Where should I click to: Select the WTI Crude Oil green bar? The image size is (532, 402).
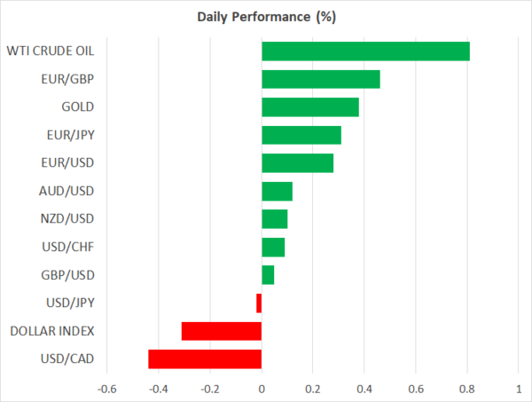click(x=365, y=51)
